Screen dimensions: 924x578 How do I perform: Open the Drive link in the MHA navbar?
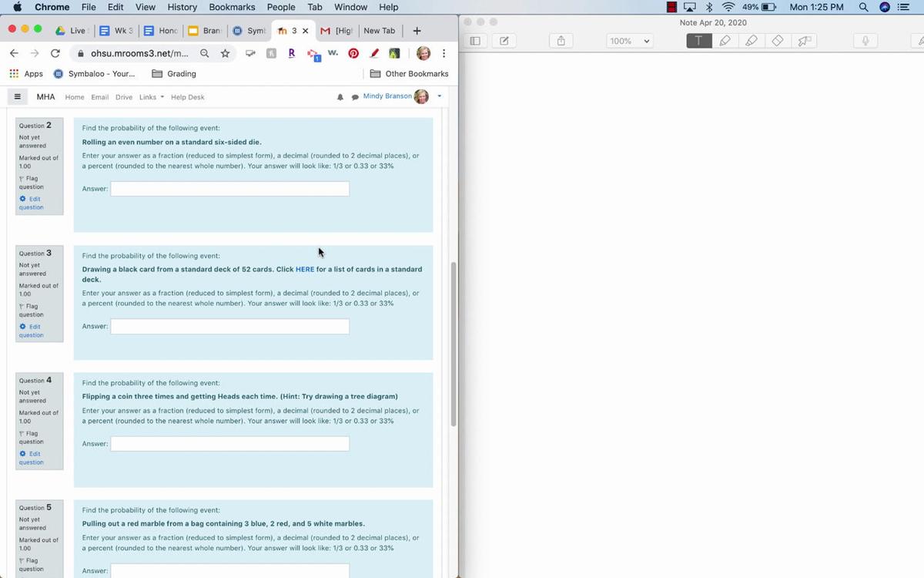(124, 97)
